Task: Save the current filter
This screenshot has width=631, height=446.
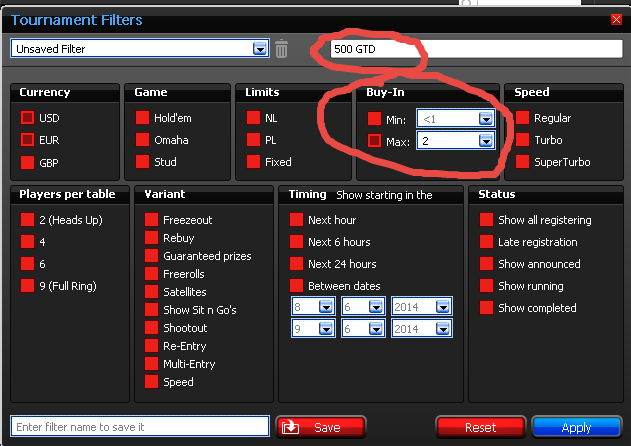Action: click(321, 427)
